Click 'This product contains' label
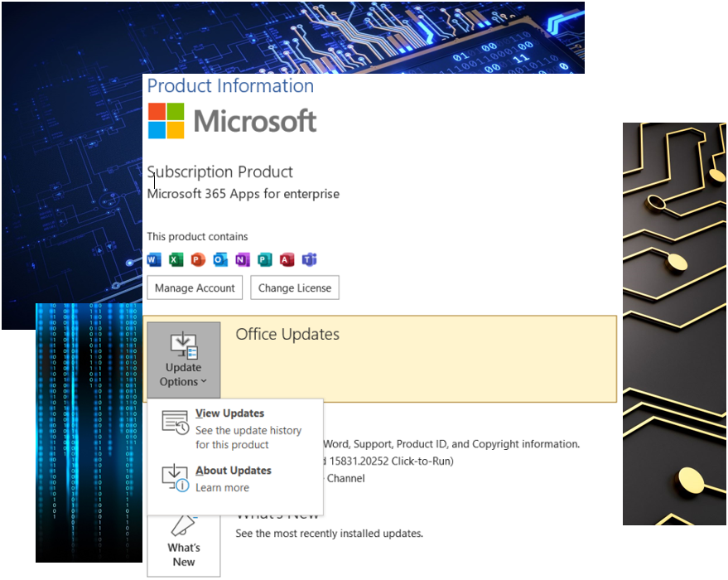The image size is (728, 580). [197, 236]
